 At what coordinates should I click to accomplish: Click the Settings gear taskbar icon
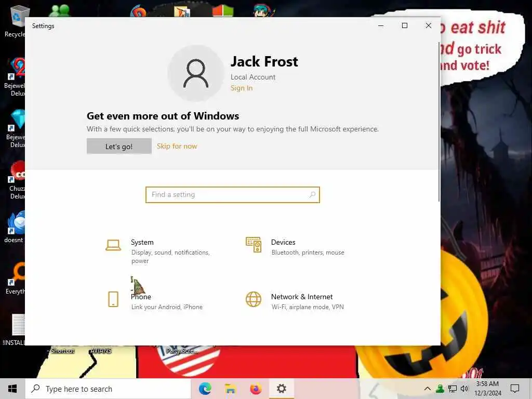click(x=281, y=389)
